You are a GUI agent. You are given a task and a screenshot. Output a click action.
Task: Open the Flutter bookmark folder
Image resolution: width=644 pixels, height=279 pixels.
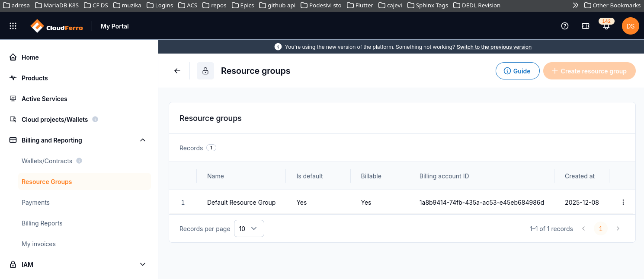(x=359, y=5)
